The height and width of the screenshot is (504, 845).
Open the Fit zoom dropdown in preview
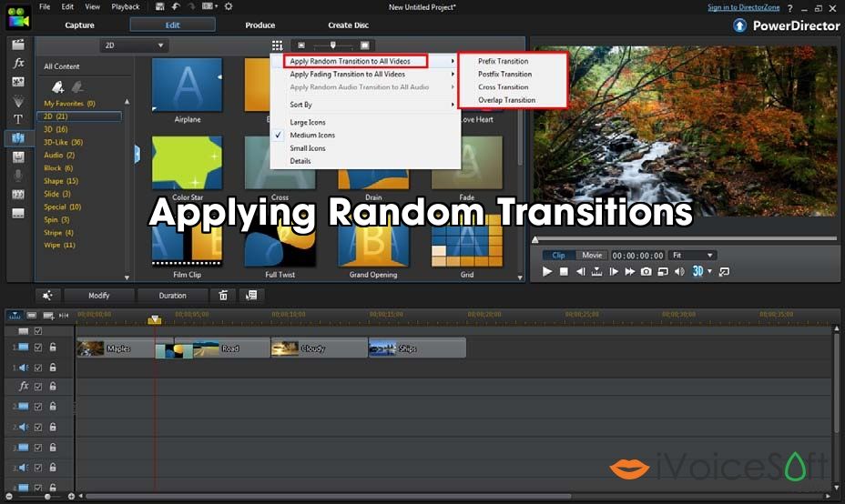coord(693,256)
